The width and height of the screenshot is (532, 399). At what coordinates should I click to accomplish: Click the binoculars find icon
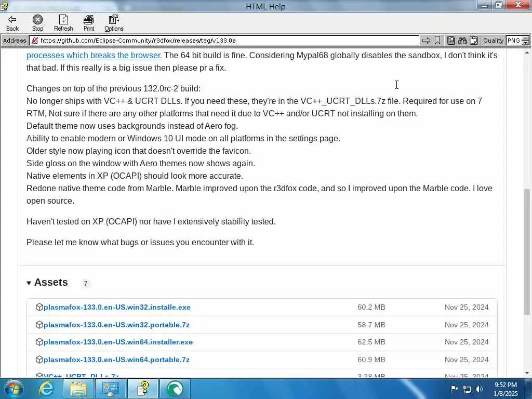point(462,41)
